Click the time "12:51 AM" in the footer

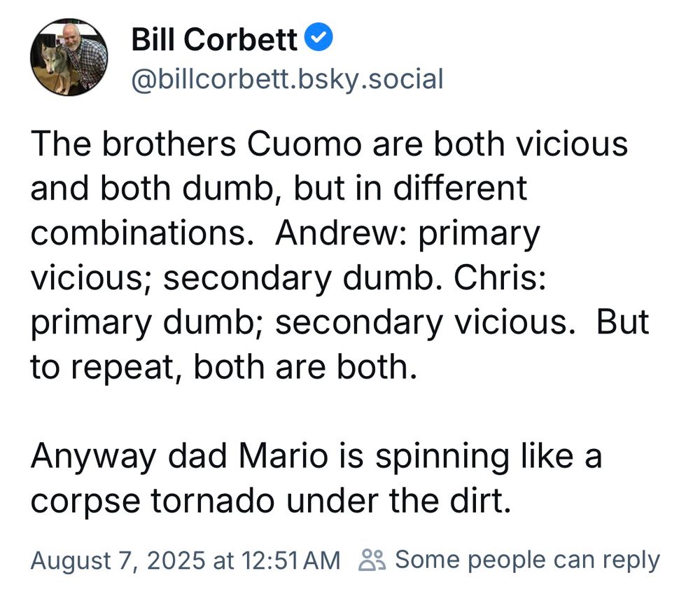[289, 560]
